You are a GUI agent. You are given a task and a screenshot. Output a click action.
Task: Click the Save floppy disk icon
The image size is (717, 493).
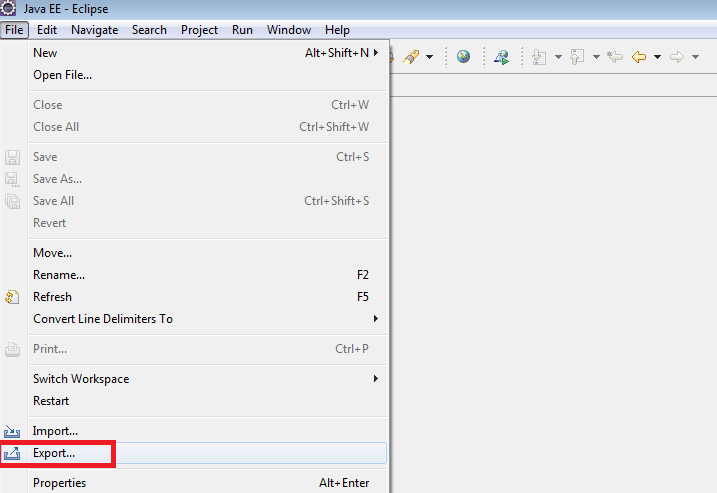click(x=12, y=157)
